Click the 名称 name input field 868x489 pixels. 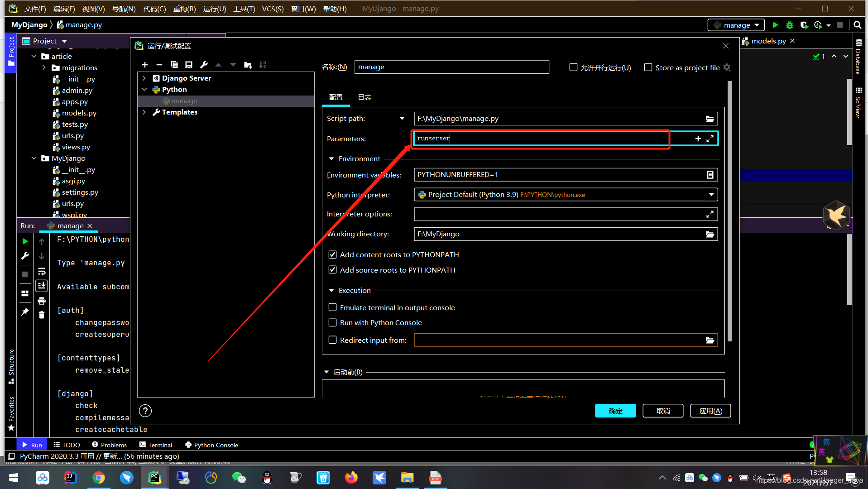[x=451, y=67]
